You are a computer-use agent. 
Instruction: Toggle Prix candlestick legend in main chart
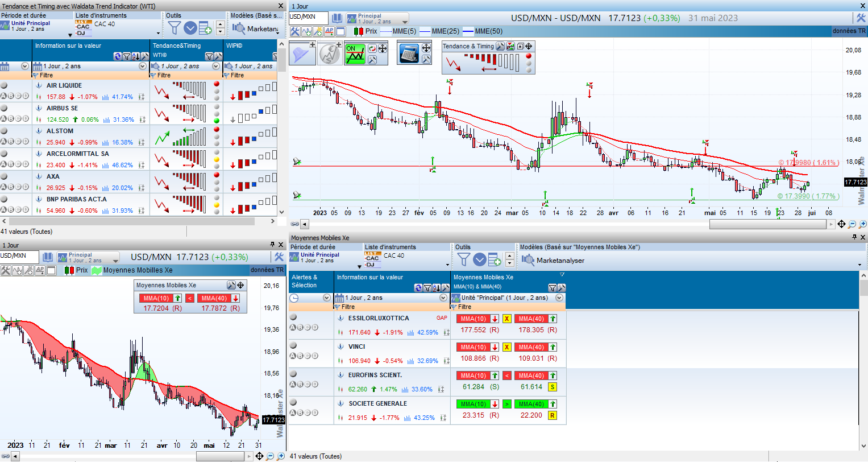click(x=365, y=31)
